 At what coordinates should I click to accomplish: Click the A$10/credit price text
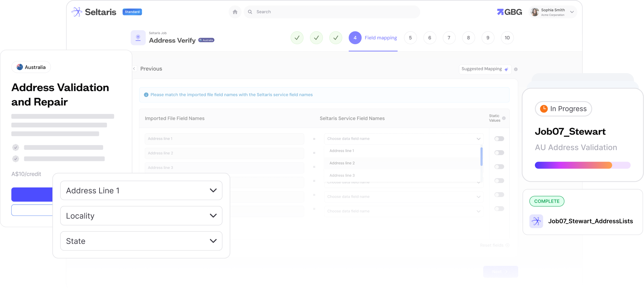[26, 174]
